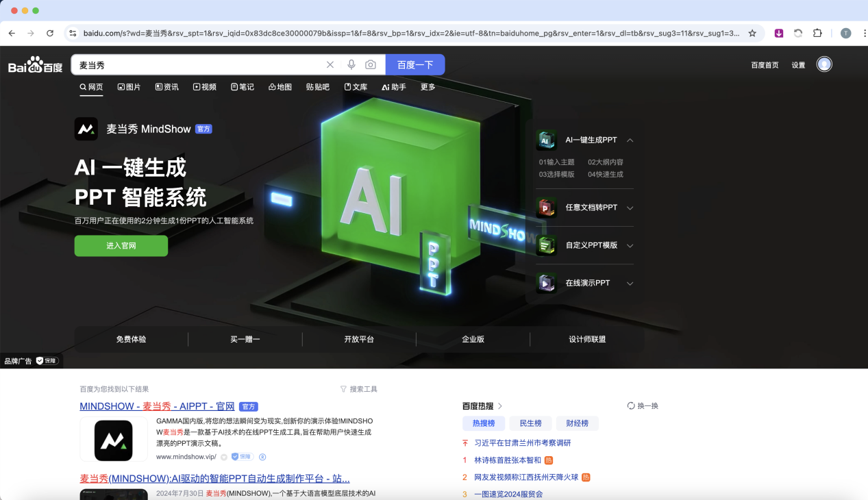The width and height of the screenshot is (868, 500).
Task: Clear the search box with X icon
Action: [330, 64]
